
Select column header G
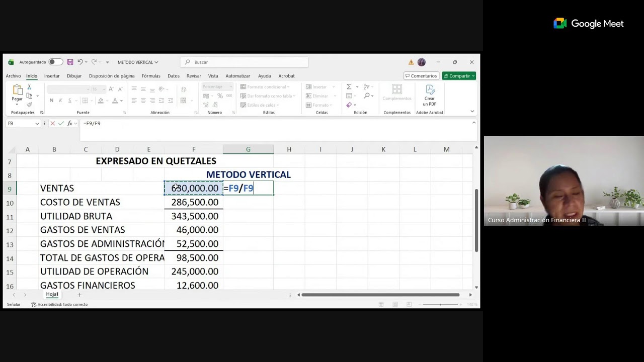coord(248,149)
